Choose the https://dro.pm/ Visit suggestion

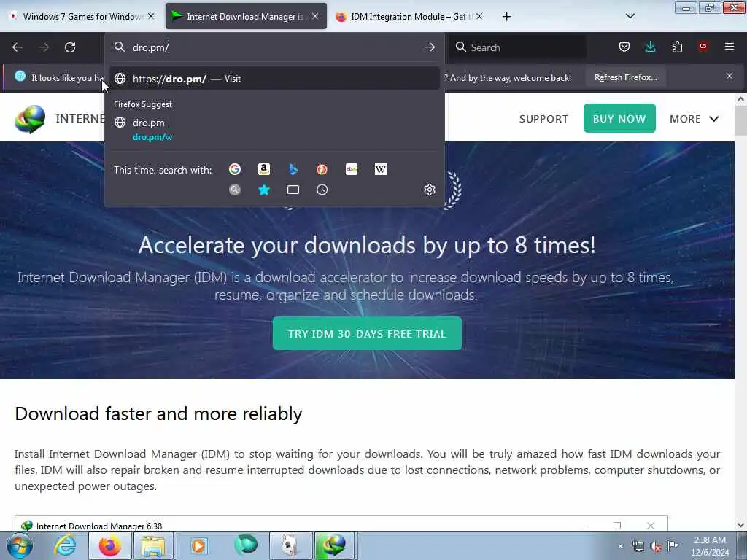[x=274, y=79]
